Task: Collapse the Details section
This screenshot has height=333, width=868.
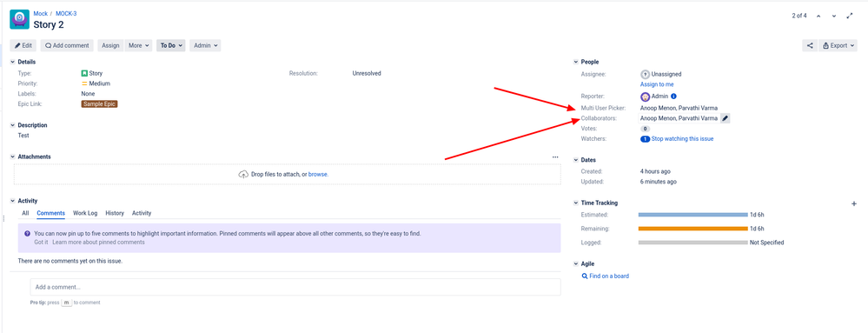Action: click(13, 62)
